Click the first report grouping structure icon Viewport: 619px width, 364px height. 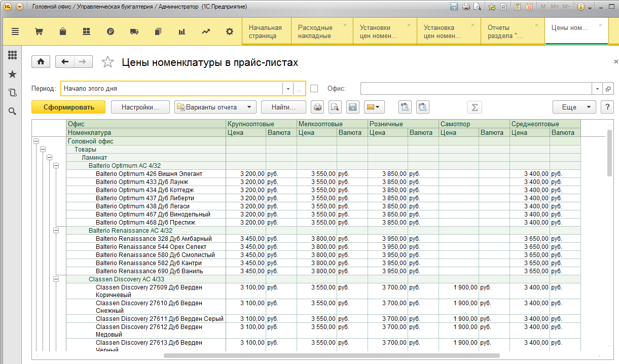coord(405,107)
